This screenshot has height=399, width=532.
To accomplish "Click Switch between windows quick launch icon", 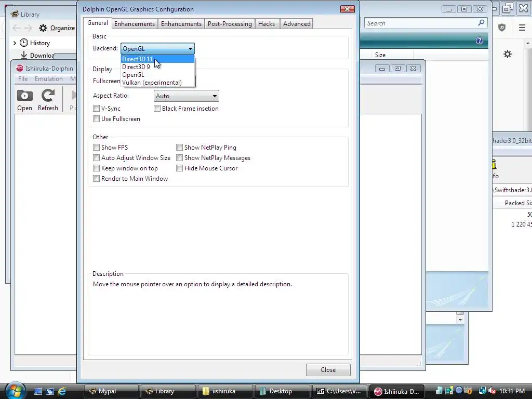I will point(50,391).
